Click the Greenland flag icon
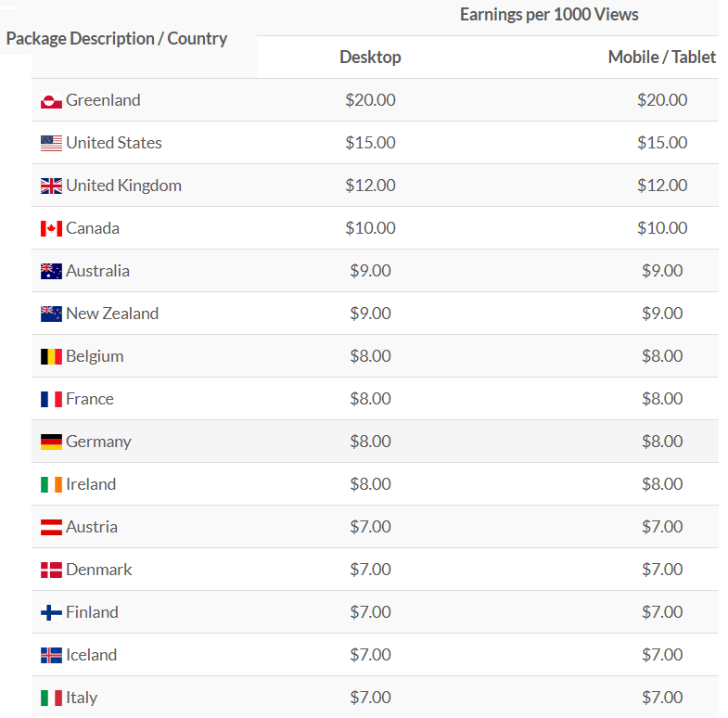This screenshot has height=718, width=728. [51, 101]
